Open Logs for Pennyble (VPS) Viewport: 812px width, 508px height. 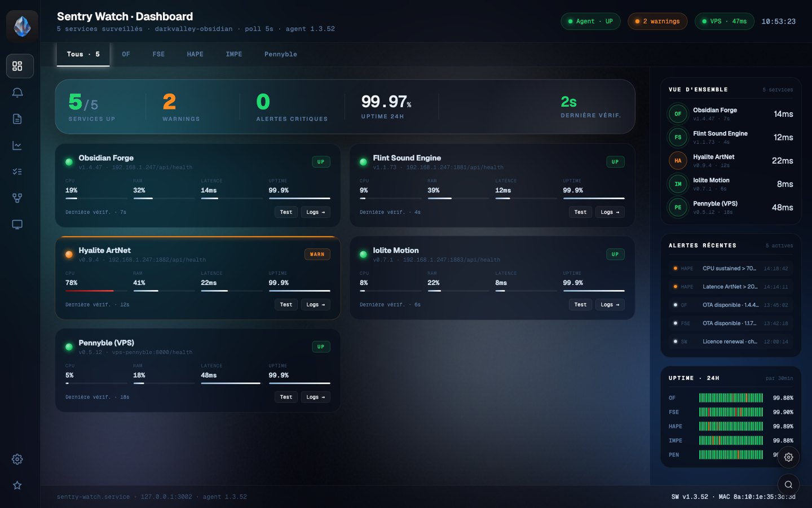315,397
